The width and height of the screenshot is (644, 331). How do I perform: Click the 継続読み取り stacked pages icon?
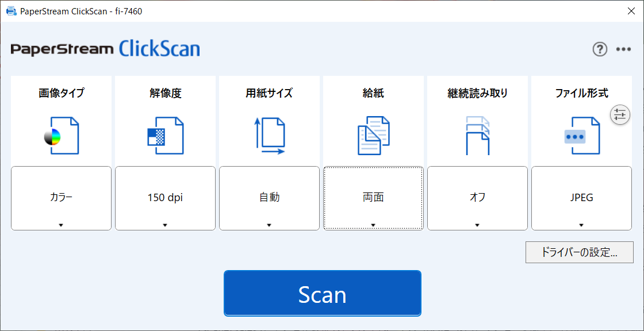[x=478, y=136]
